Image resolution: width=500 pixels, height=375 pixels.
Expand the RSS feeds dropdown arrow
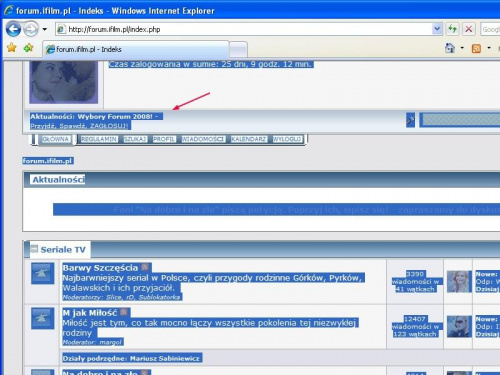pyautogui.click(x=489, y=48)
